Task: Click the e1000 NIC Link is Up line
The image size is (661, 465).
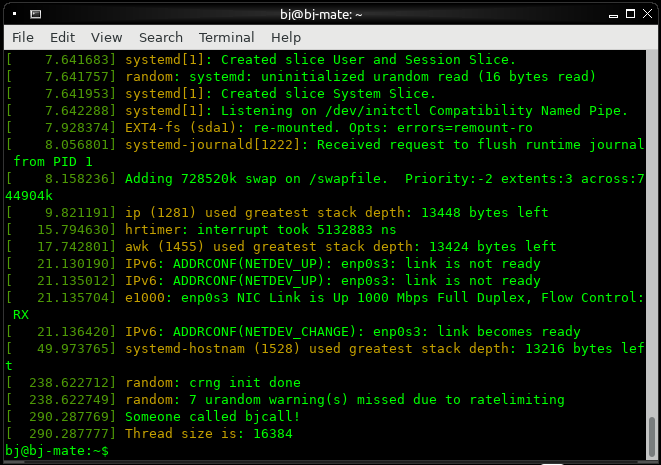Action: pyautogui.click(x=380, y=298)
